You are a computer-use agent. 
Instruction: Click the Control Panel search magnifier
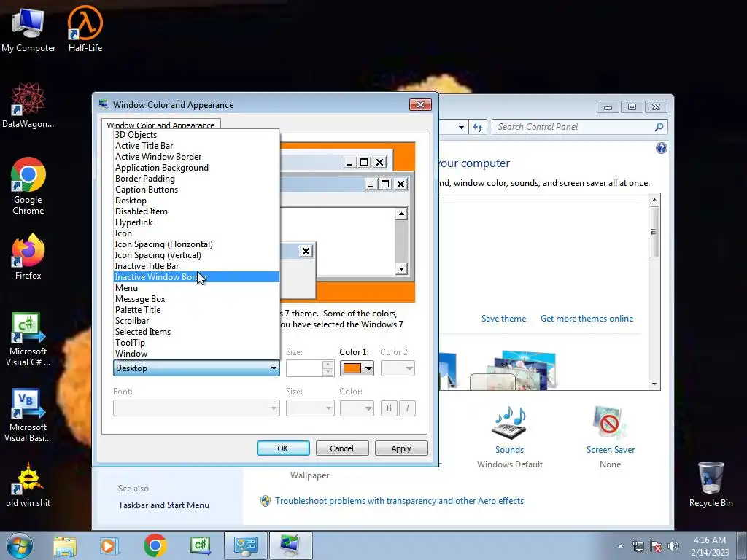coord(659,127)
